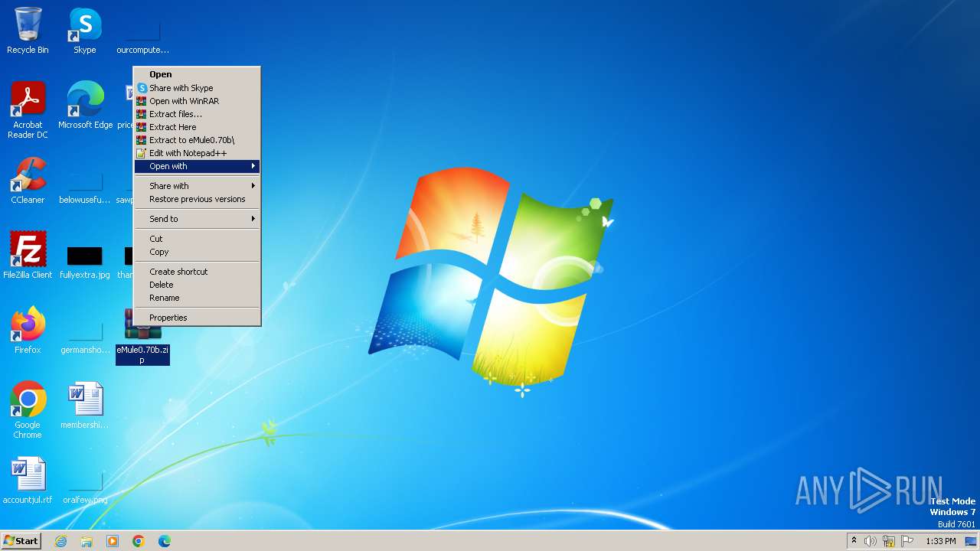Choose Copy in the context menu

coord(198,252)
